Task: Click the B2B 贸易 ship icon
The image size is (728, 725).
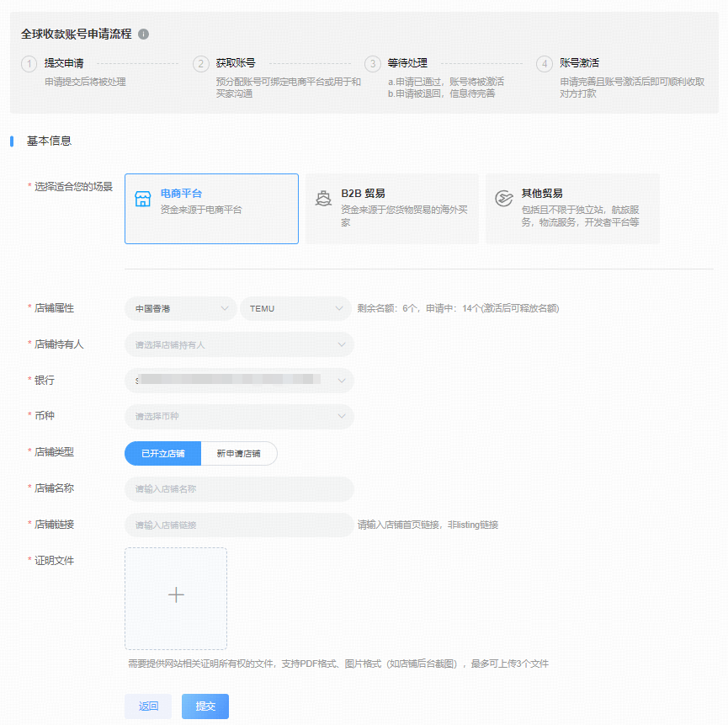Action: (323, 199)
